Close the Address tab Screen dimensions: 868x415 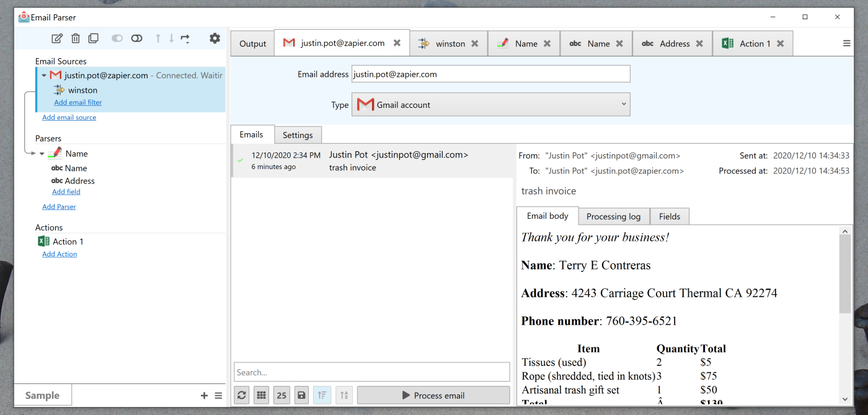(x=699, y=44)
